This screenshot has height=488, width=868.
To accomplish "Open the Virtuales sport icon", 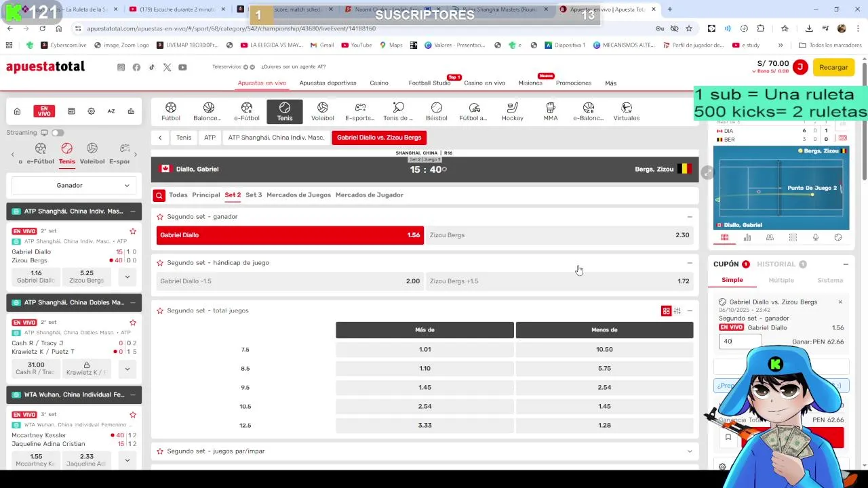I will [627, 112].
